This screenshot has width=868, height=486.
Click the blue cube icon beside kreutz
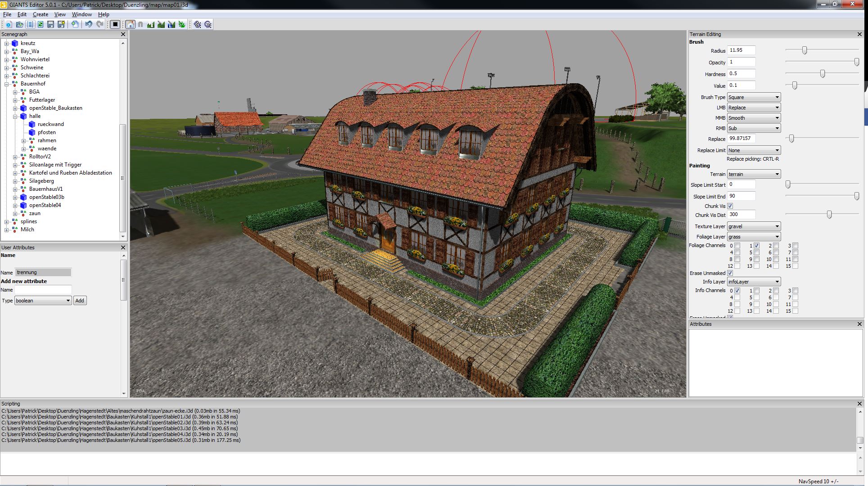click(x=15, y=43)
